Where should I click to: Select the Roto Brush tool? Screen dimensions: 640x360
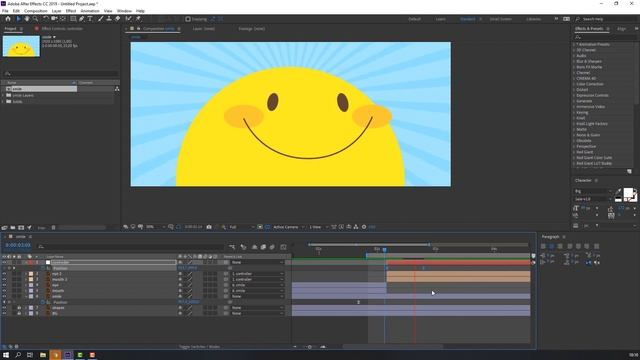click(x=129, y=19)
